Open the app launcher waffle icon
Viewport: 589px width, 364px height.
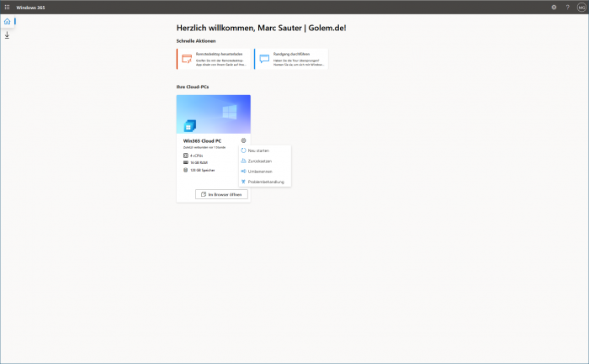click(x=7, y=7)
